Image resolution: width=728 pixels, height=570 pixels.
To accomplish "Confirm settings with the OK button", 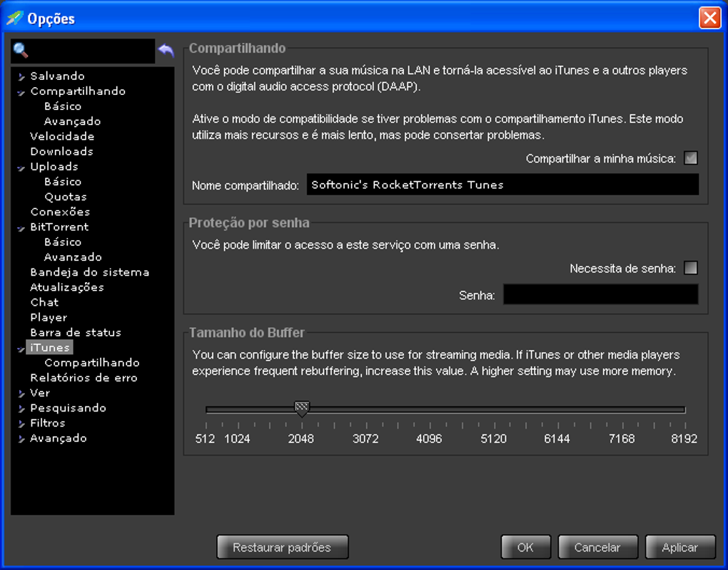I will click(525, 547).
